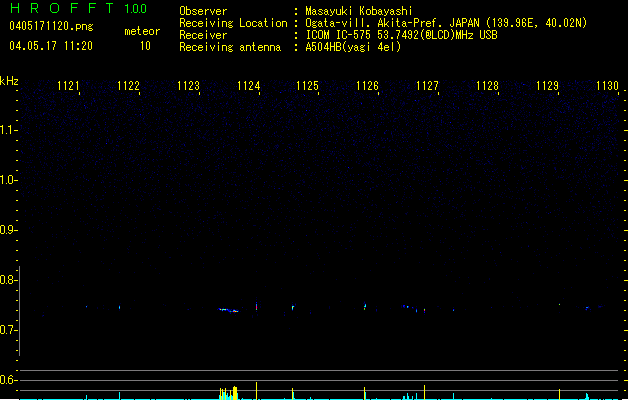This screenshot has height=400, width=629.
Task: Click the 1122 time axis marker
Action: (x=128, y=86)
